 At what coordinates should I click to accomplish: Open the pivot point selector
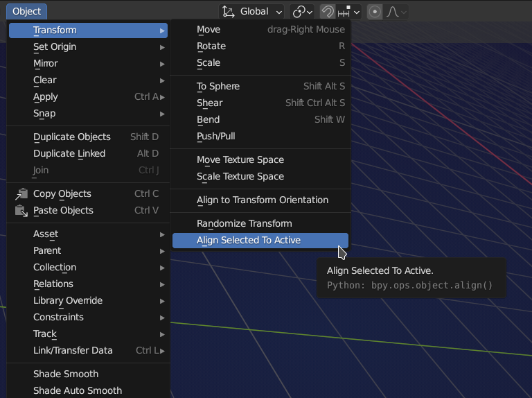coord(302,12)
